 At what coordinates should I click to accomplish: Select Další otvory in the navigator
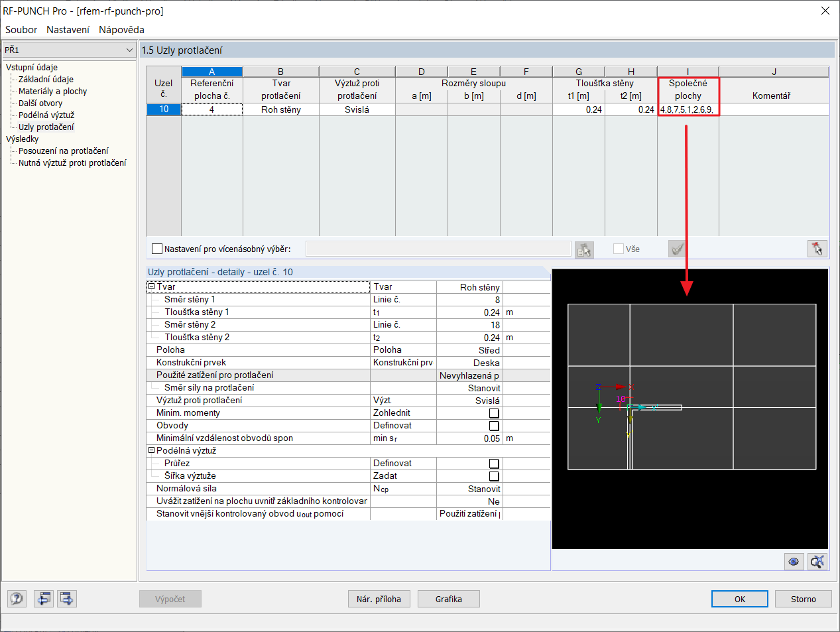40,103
